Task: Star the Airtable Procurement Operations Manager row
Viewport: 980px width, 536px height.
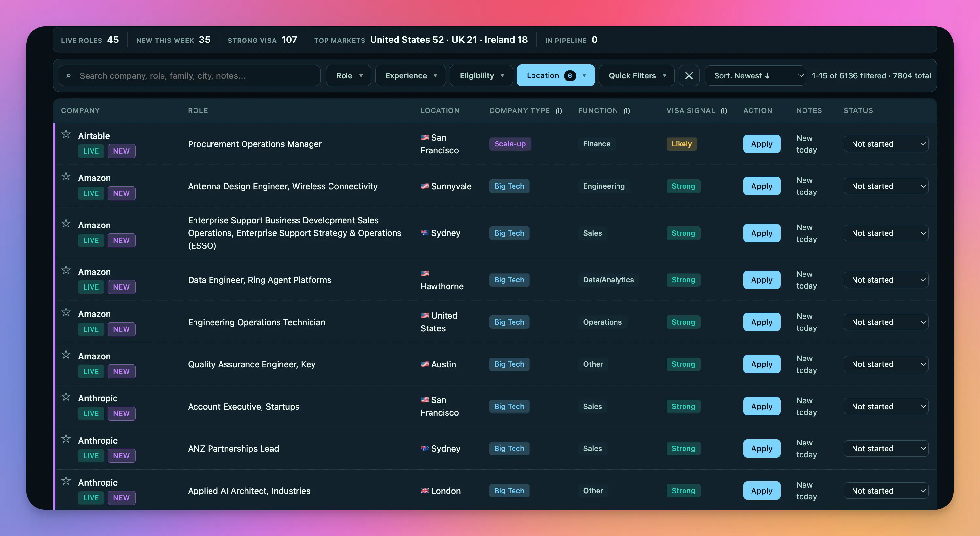Action: (66, 134)
